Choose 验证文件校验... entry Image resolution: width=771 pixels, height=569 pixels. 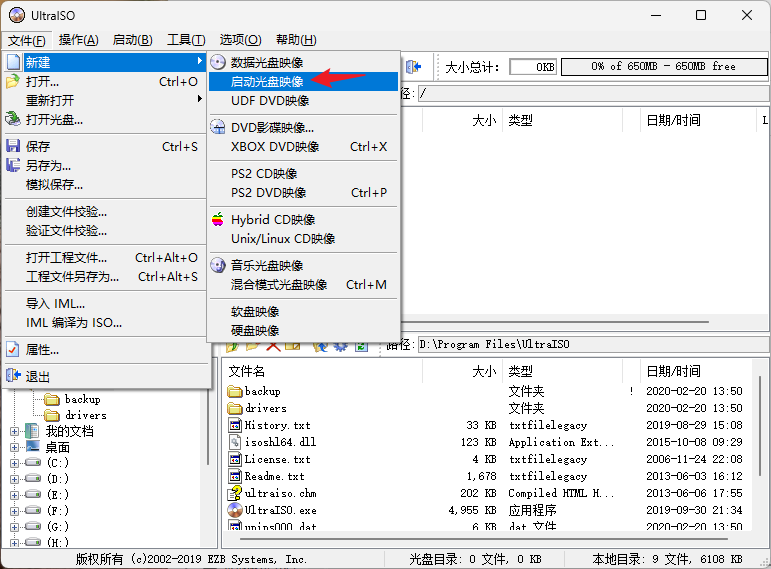(x=105, y=231)
